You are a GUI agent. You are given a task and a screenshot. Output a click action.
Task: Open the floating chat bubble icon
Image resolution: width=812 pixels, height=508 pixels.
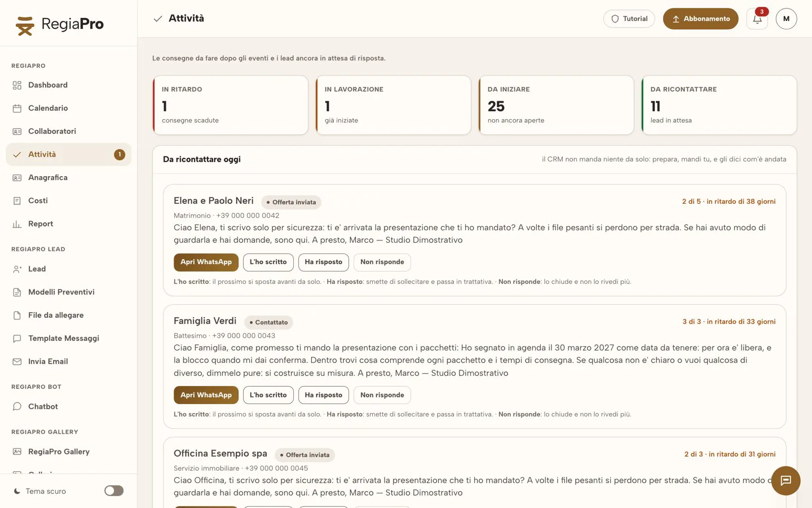(x=786, y=481)
